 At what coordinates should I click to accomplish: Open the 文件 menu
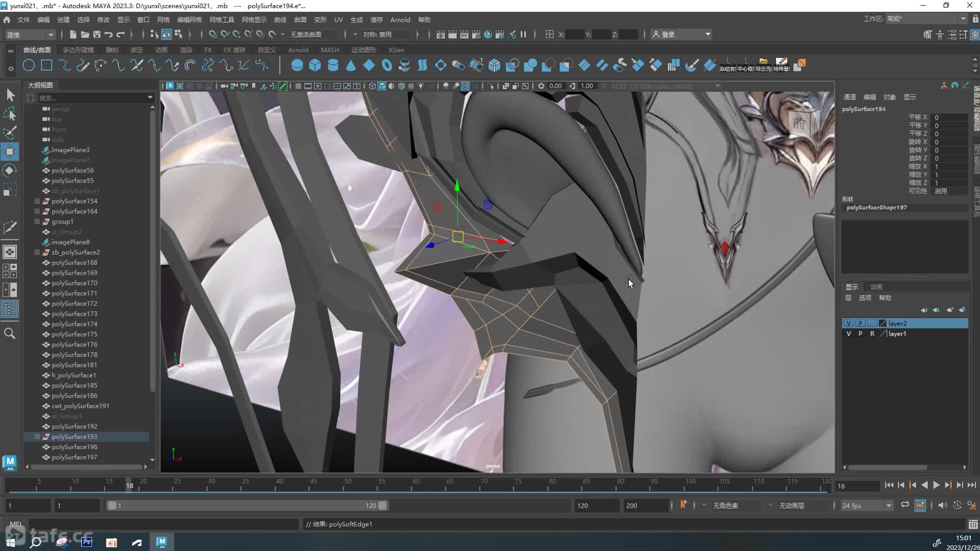point(23,19)
